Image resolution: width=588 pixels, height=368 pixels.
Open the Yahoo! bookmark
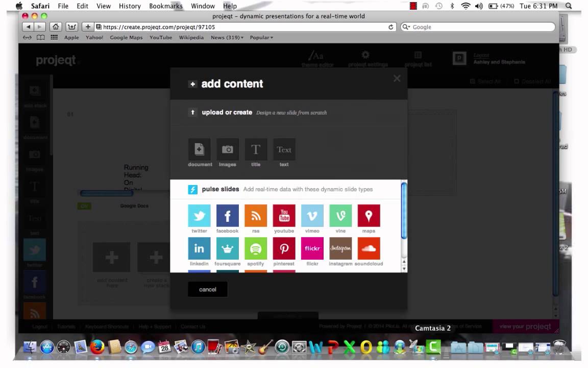pyautogui.click(x=94, y=37)
